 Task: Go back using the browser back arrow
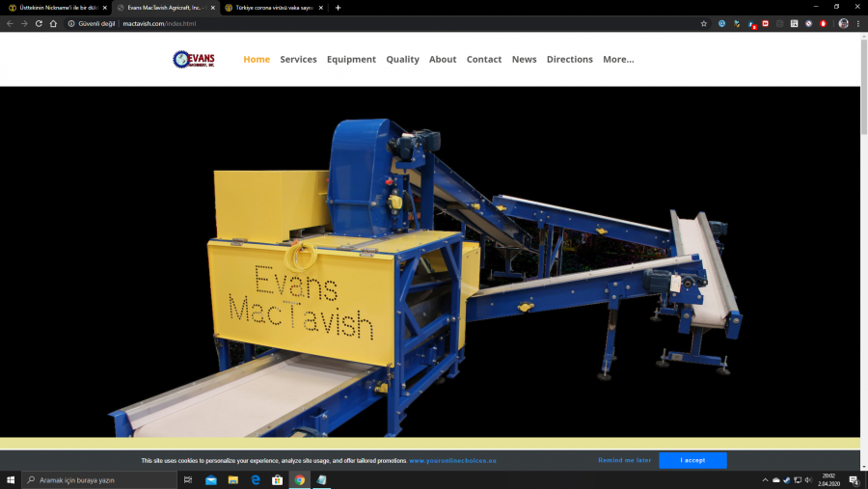click(10, 23)
